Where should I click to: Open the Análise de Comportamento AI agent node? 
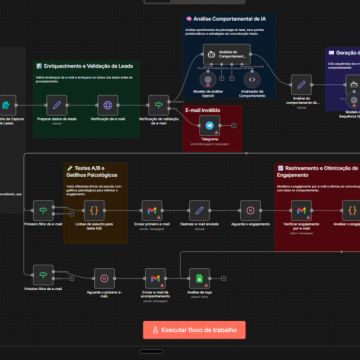coord(227,54)
